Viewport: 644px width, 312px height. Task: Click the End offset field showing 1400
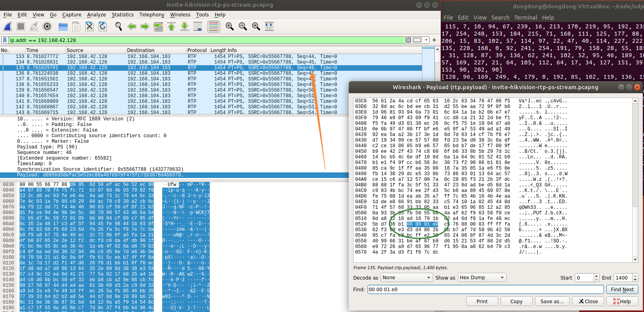click(x=623, y=278)
